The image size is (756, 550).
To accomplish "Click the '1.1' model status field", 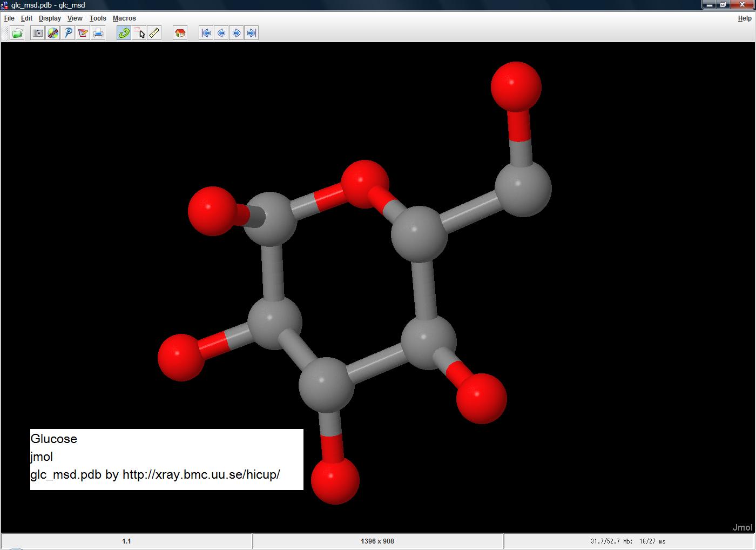I will coord(127,541).
